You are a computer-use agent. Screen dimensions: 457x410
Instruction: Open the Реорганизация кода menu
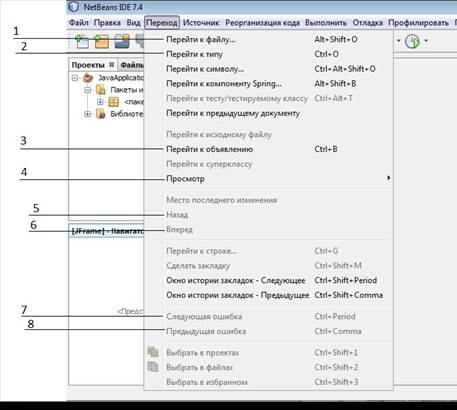click(262, 23)
